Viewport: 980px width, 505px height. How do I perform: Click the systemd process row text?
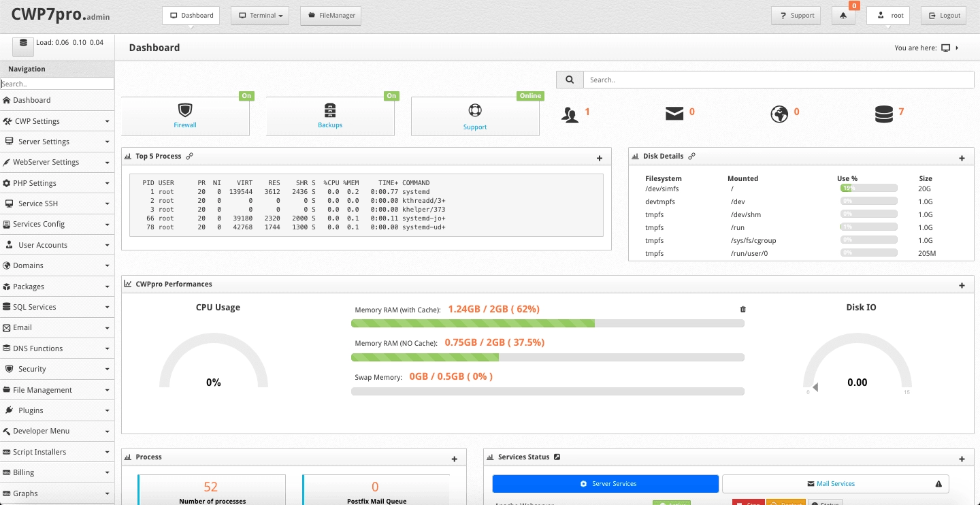point(293,192)
